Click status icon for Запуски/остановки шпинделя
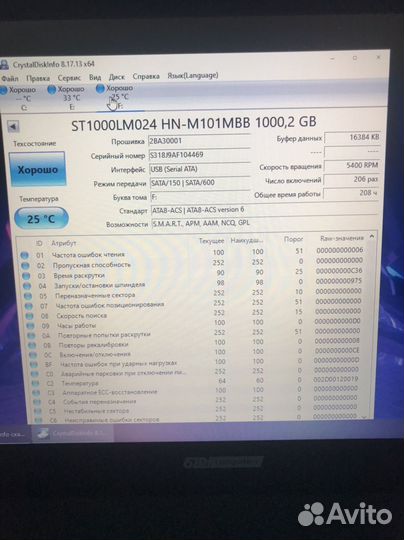 27,286
